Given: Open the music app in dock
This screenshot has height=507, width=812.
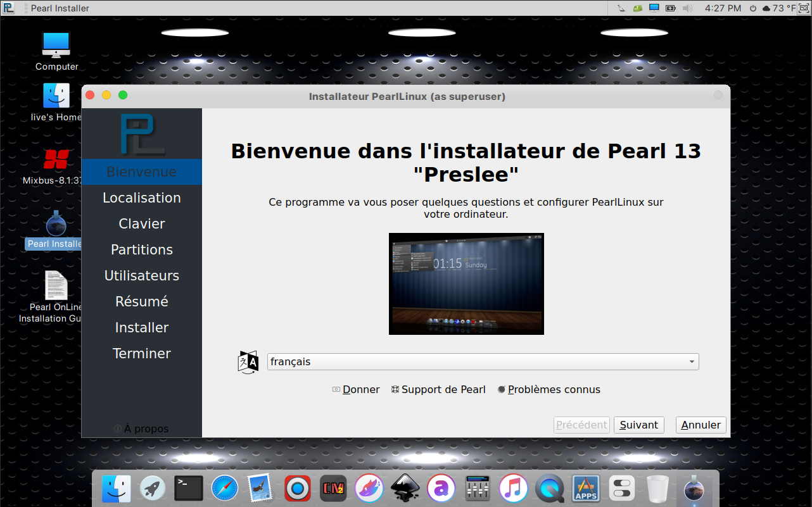Looking at the screenshot, I should click(513, 488).
